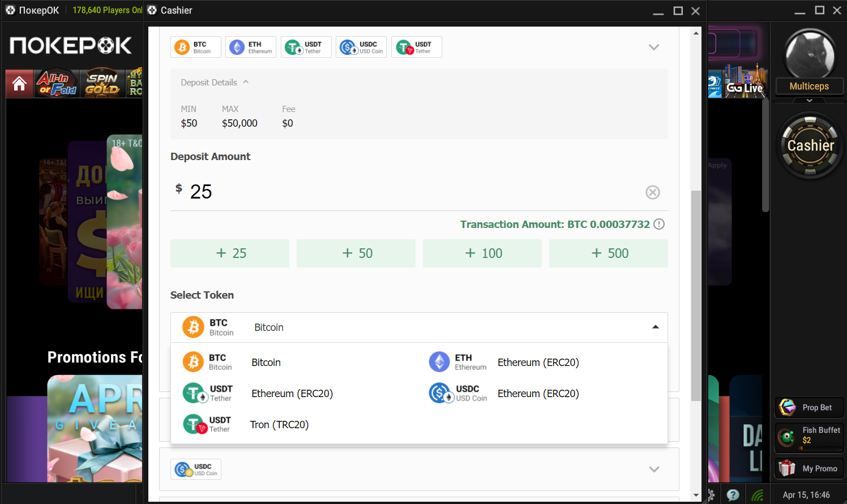Click the help question mark icon
The width and height of the screenshot is (847, 504).
tap(733, 495)
